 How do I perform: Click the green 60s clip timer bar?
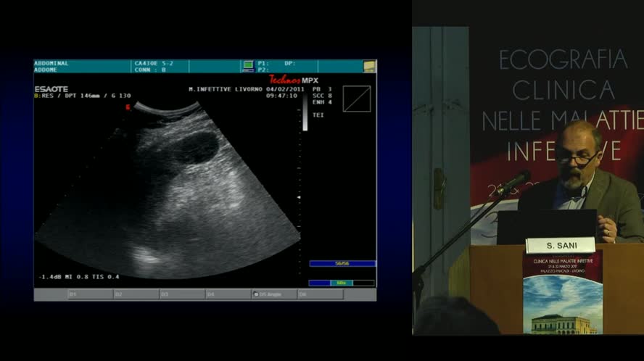pos(342,283)
